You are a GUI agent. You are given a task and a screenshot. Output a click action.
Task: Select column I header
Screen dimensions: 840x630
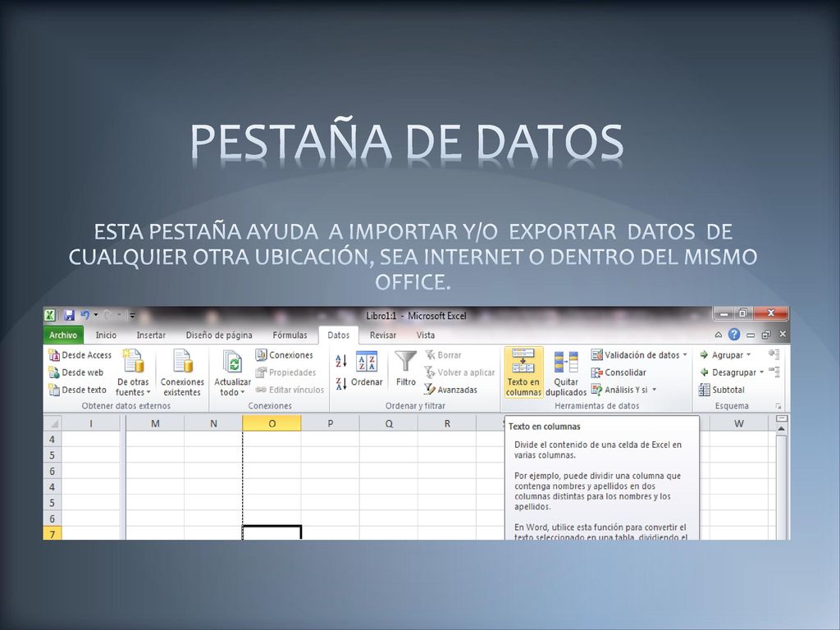(91, 424)
